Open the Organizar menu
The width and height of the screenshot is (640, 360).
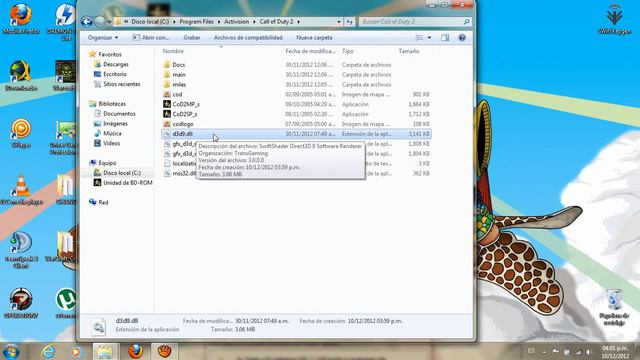pyautogui.click(x=102, y=38)
